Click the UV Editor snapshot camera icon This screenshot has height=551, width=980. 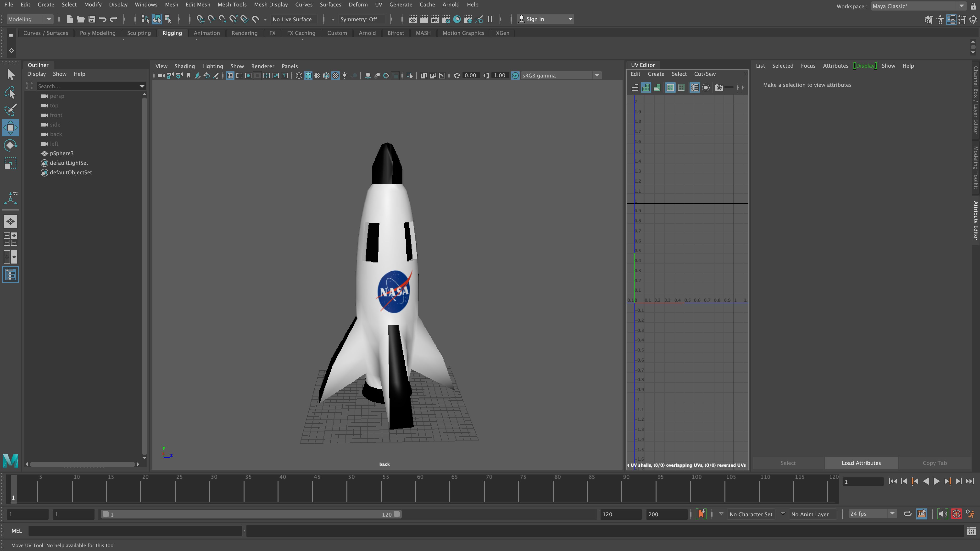[719, 88]
